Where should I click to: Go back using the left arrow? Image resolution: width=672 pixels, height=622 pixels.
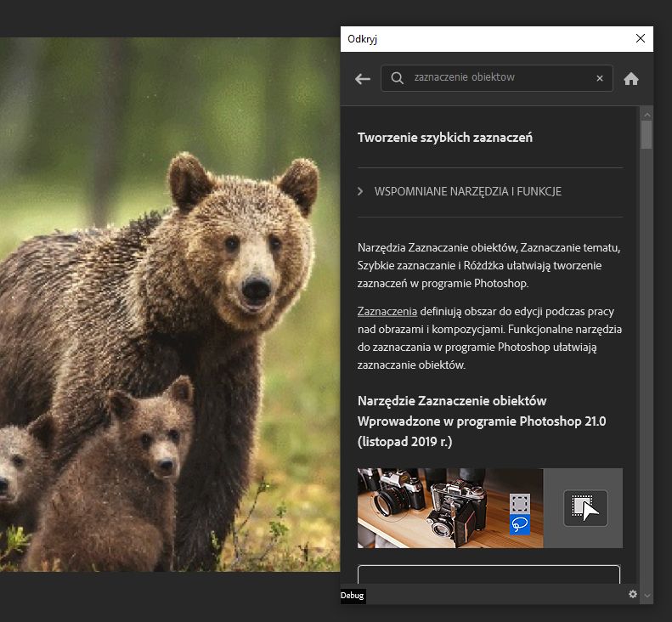[363, 79]
